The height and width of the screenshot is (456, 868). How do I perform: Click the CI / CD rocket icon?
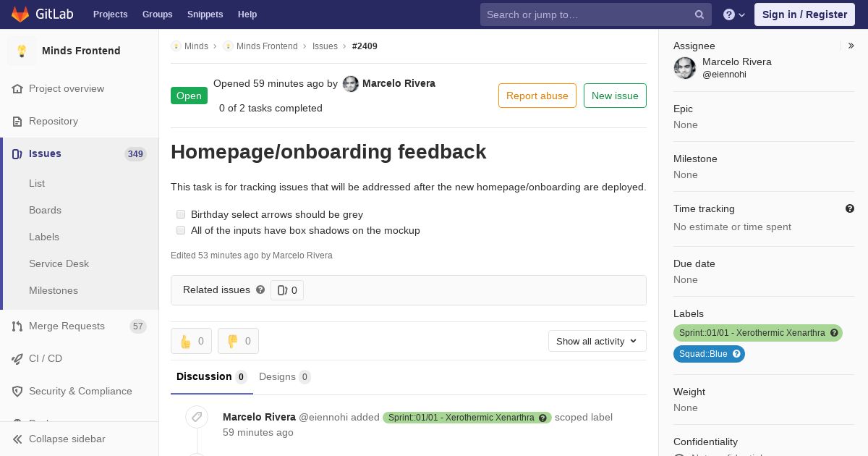(x=17, y=358)
